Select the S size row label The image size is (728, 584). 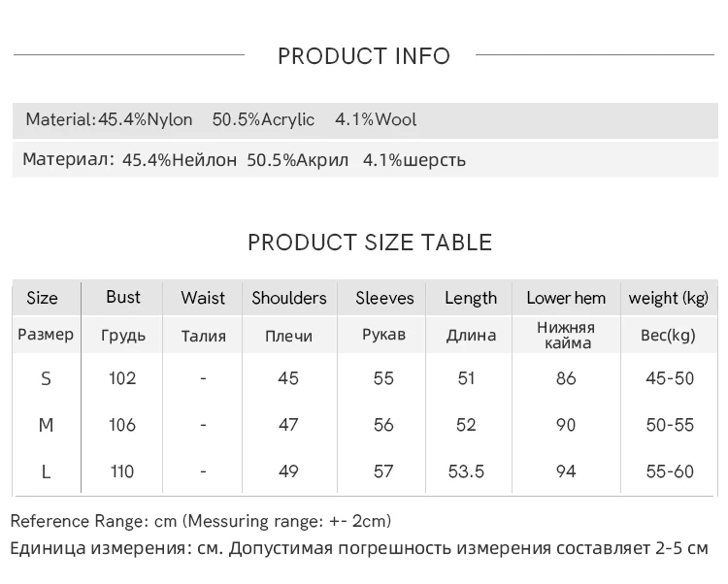pyautogui.click(x=46, y=379)
